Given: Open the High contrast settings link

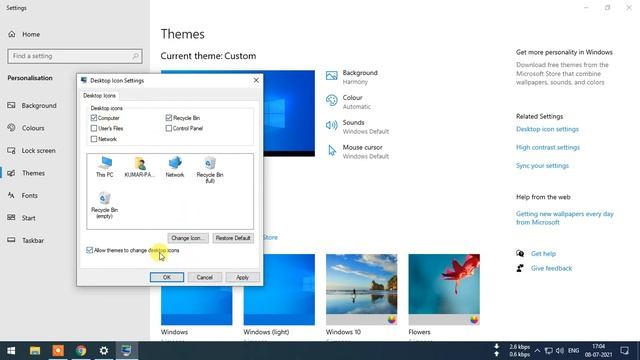Looking at the screenshot, I should coord(548,147).
